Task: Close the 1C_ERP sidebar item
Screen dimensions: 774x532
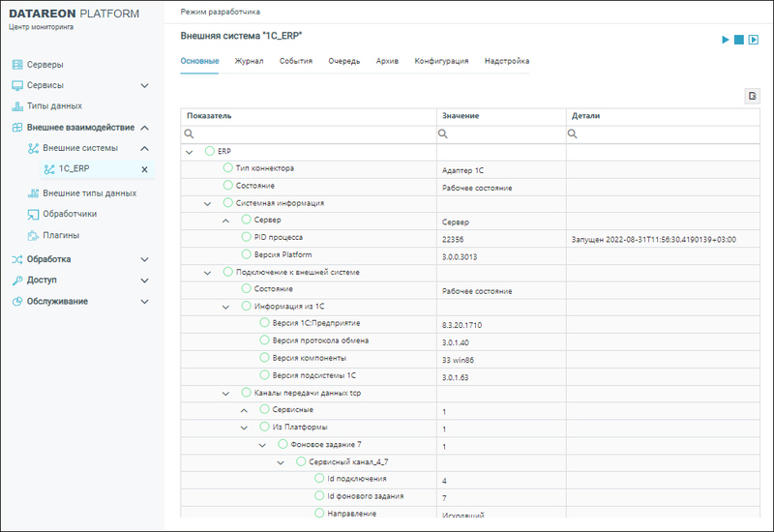Action: point(144,169)
